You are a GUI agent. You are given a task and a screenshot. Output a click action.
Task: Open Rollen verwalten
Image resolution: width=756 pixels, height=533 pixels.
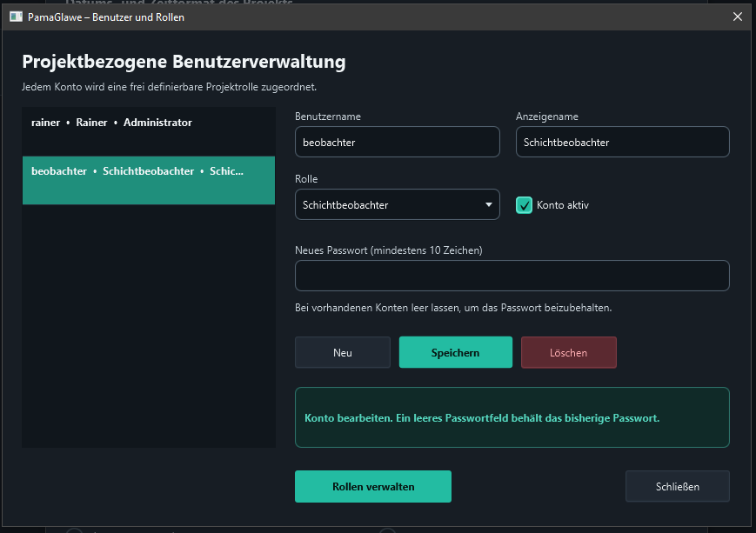(x=373, y=486)
